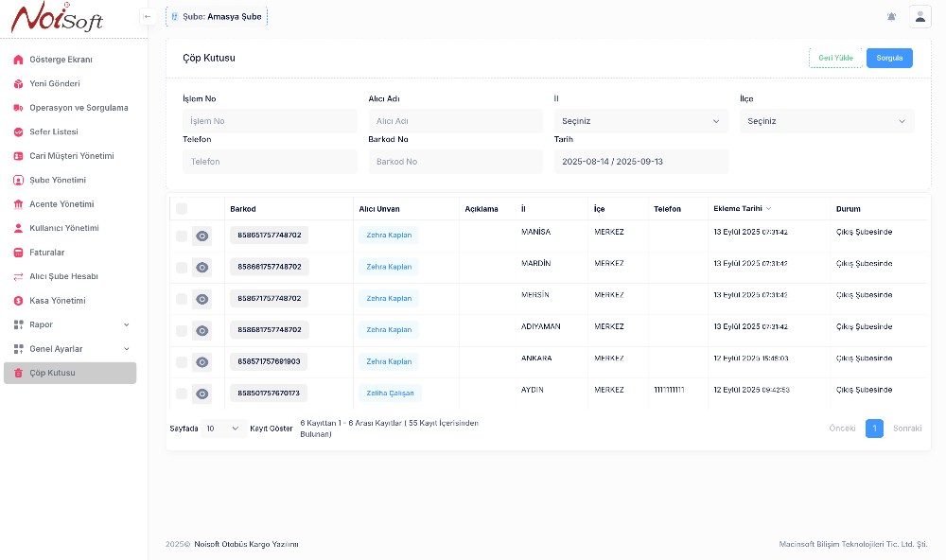
Task: Click the Gösterge Ekranı home icon
Action: (18, 60)
